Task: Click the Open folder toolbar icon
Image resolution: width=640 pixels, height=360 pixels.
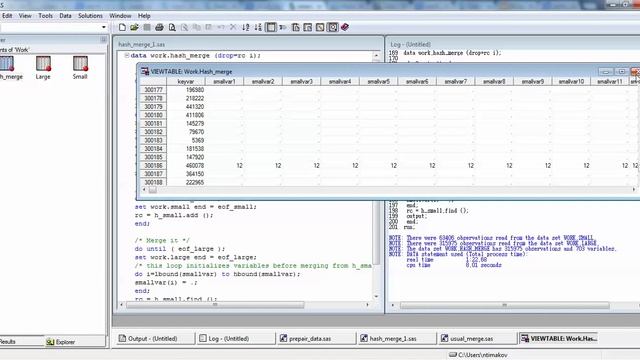Action: tap(134, 27)
